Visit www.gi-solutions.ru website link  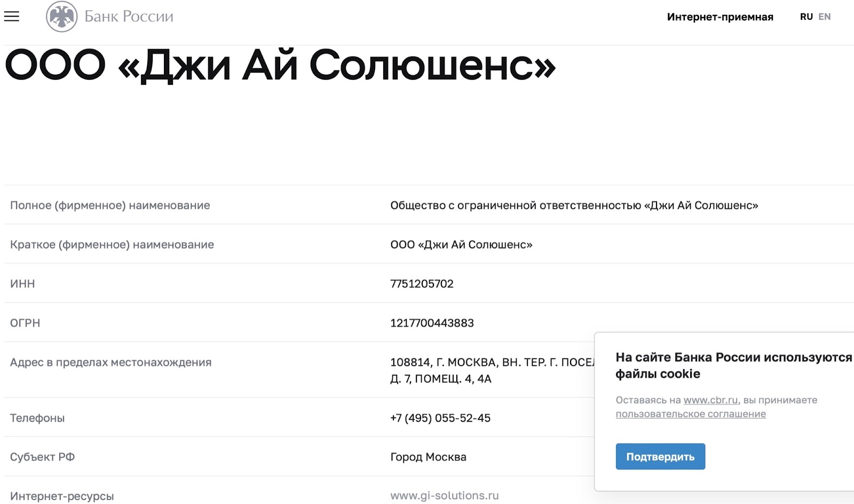444,495
